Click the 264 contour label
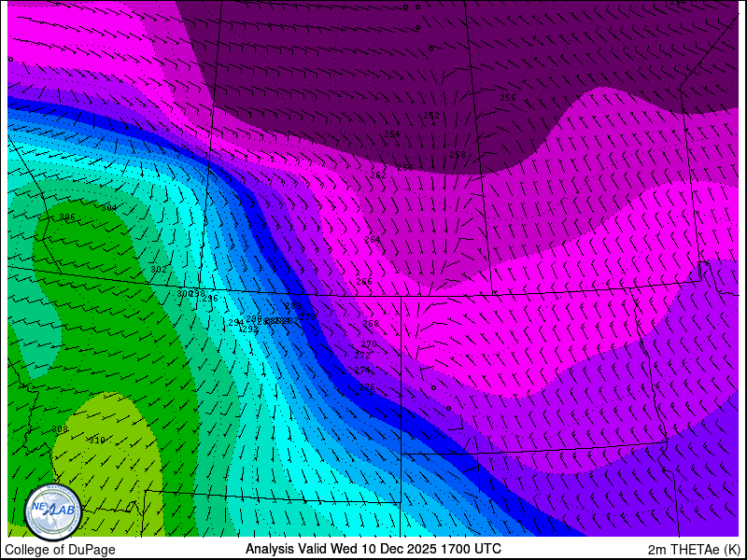This screenshot has height=560, width=747. pyautogui.click(x=373, y=239)
